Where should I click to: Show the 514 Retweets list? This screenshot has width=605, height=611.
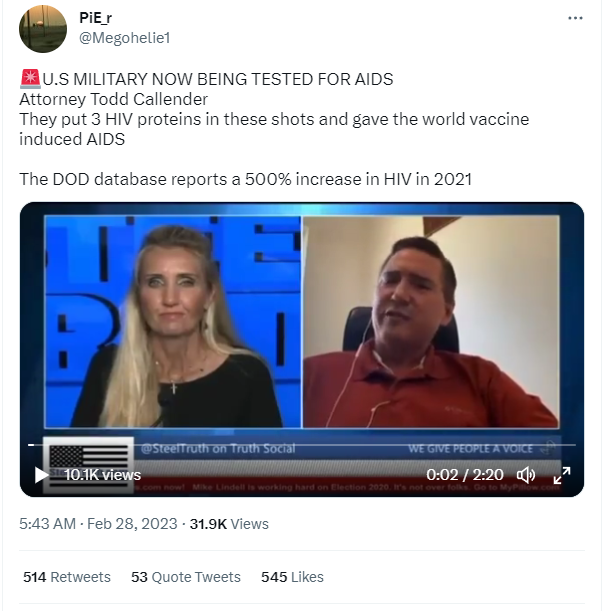point(67,577)
